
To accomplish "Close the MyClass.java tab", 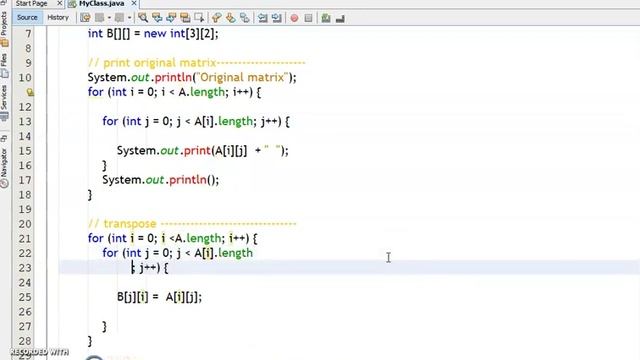I will pos(134,3).
